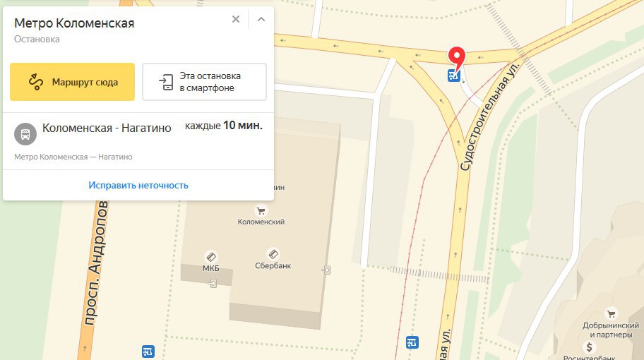Click the red location pin marker
Screen dimensions: 644x360
point(456,57)
